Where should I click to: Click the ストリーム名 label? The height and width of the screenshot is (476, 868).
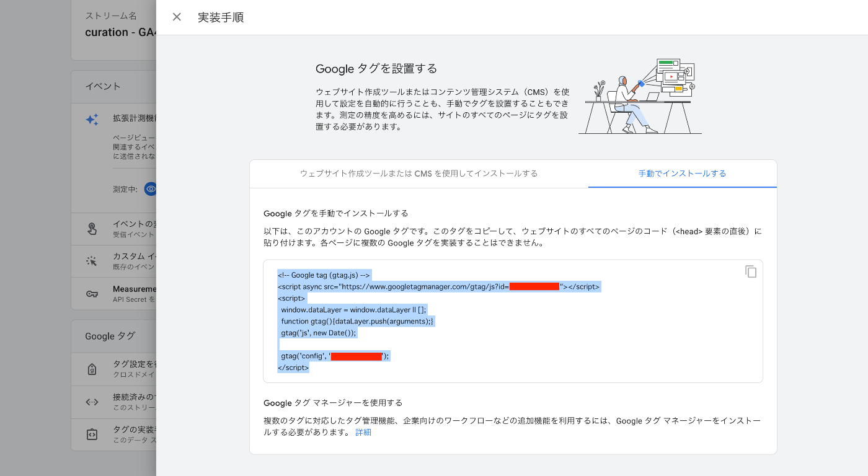pyautogui.click(x=111, y=15)
